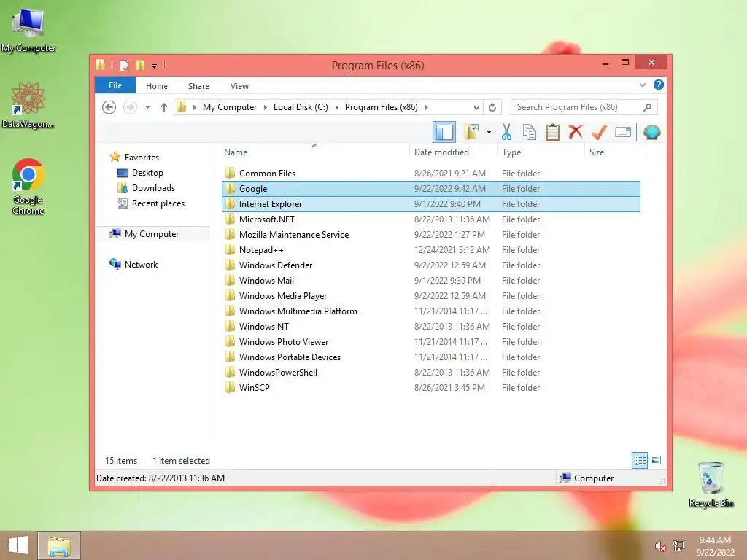This screenshot has height=560, width=747.
Task: Switch to Large icons view in status bar
Action: (x=656, y=461)
